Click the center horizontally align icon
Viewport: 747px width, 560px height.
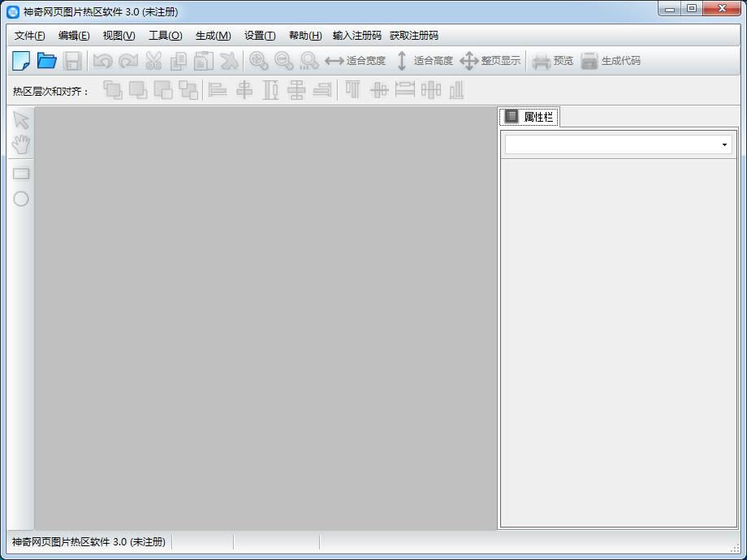244,89
